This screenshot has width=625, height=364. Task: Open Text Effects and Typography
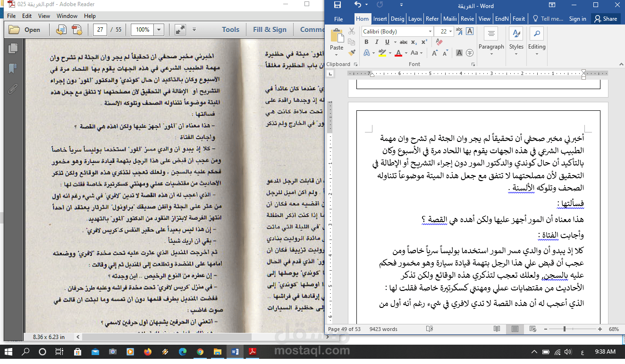coord(366,53)
